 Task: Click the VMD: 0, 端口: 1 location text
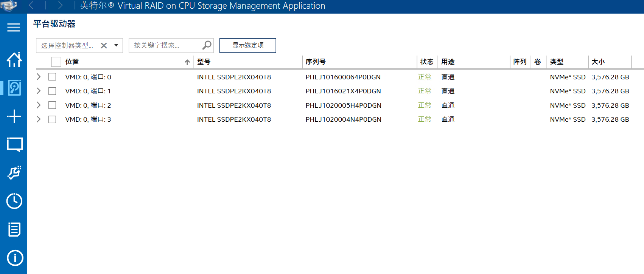(88, 91)
